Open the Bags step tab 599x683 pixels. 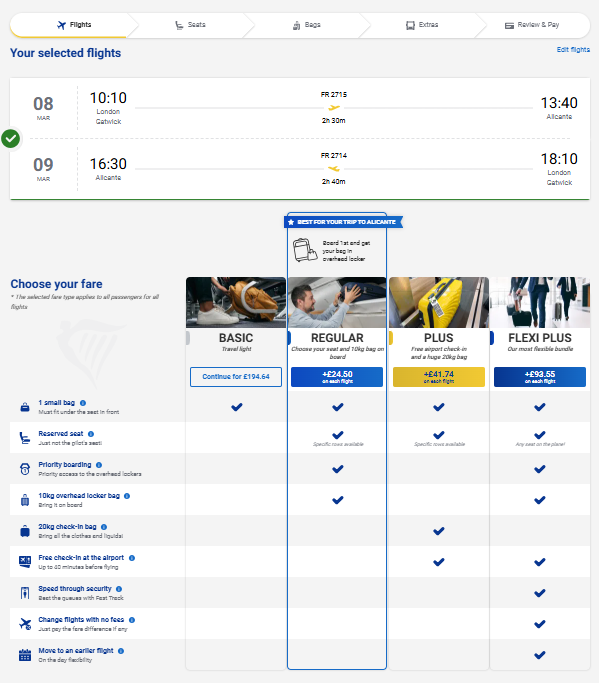coord(307,25)
